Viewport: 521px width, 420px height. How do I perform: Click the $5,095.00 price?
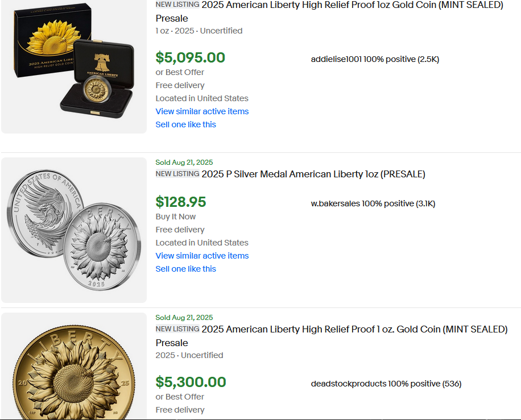pyautogui.click(x=191, y=57)
